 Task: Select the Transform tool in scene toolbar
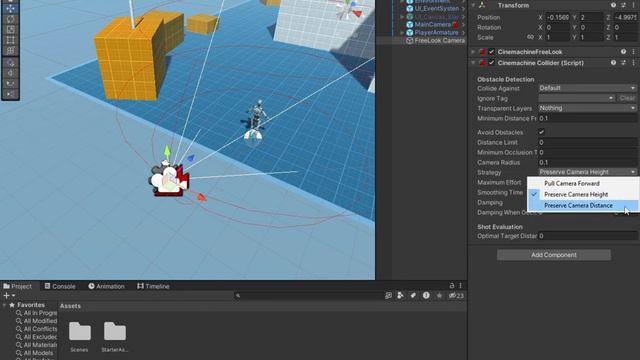point(10,51)
